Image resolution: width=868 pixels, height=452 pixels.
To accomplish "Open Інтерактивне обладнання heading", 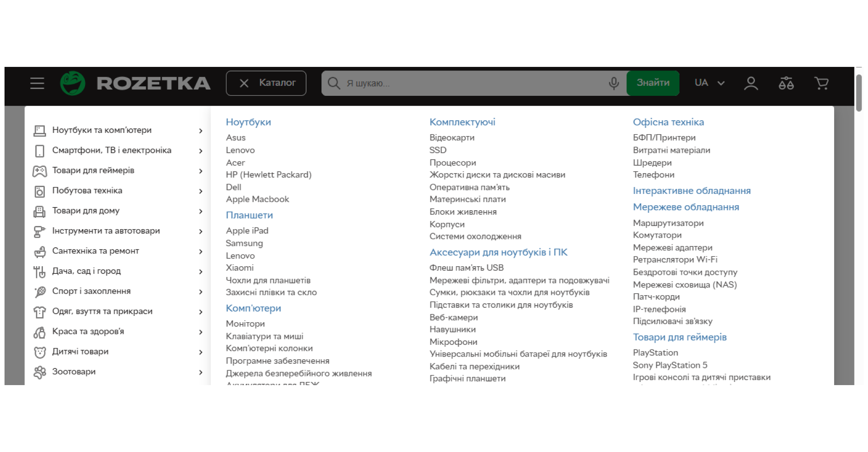I will [692, 191].
